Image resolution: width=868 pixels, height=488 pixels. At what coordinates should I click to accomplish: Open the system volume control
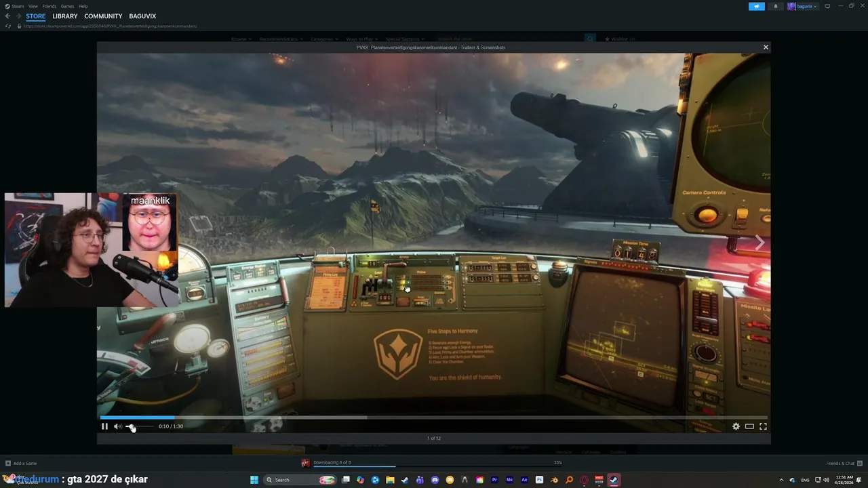[826, 480]
